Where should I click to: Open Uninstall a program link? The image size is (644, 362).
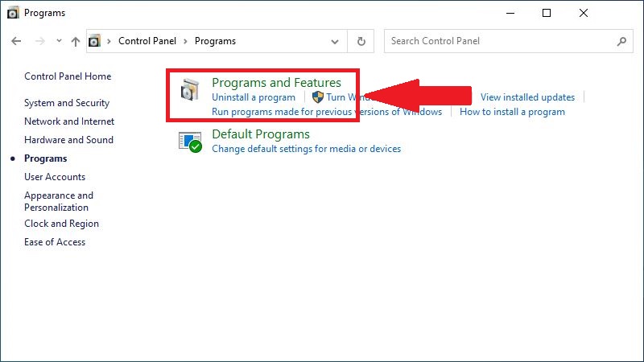pos(253,97)
